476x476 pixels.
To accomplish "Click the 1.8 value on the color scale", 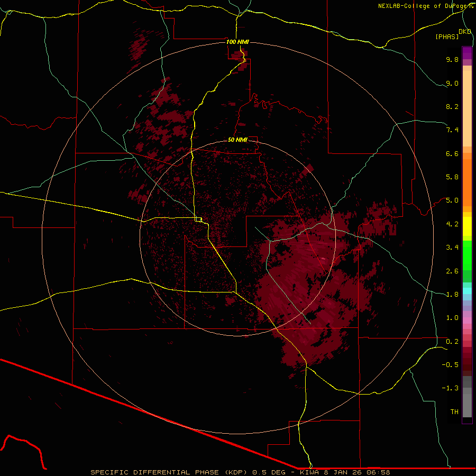I will pos(452,295).
